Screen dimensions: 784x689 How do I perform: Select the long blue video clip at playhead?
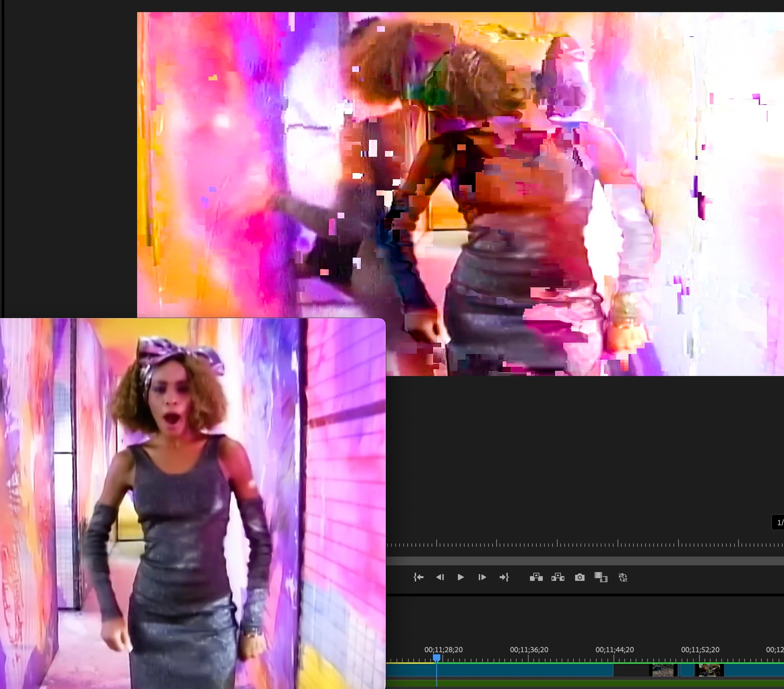(499, 670)
